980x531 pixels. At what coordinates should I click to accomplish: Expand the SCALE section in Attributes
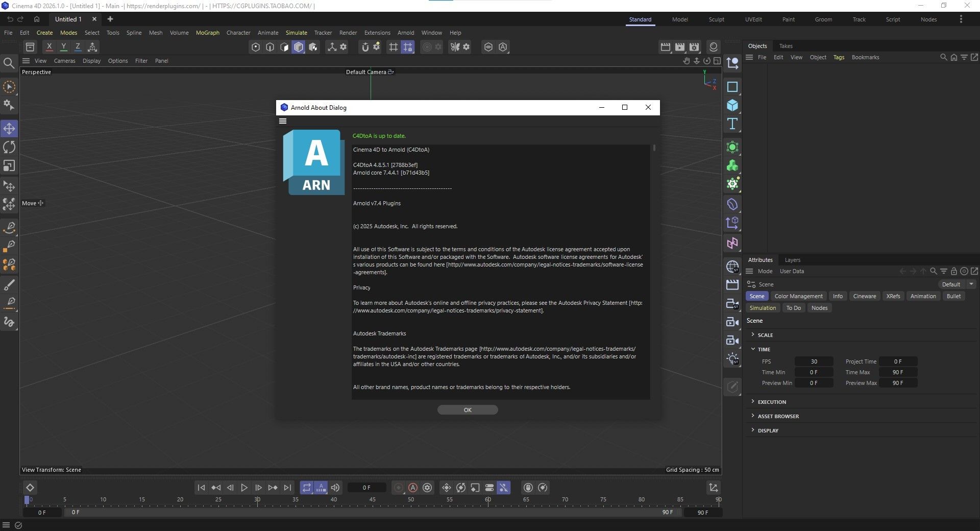(x=764, y=334)
